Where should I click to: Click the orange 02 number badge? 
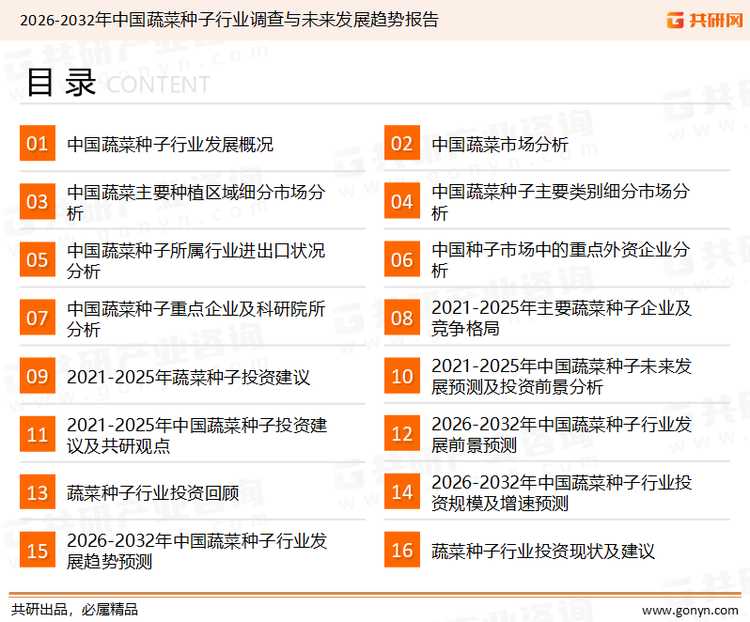click(x=402, y=144)
